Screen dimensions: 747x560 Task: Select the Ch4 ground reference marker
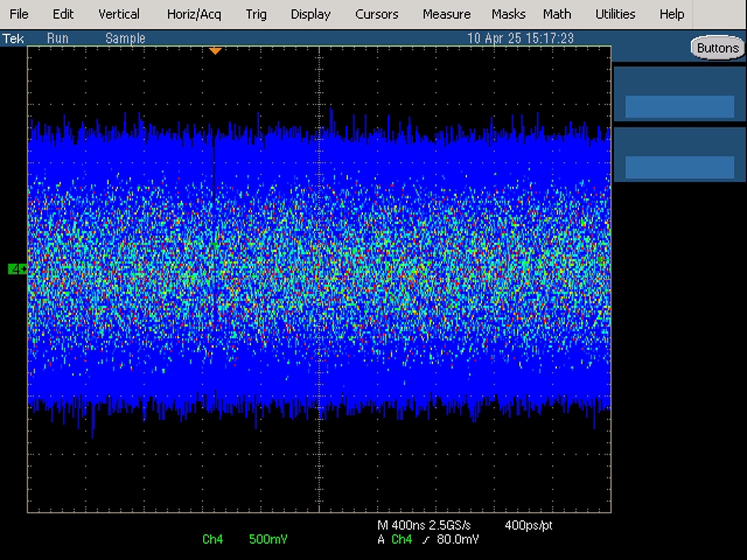(18, 269)
